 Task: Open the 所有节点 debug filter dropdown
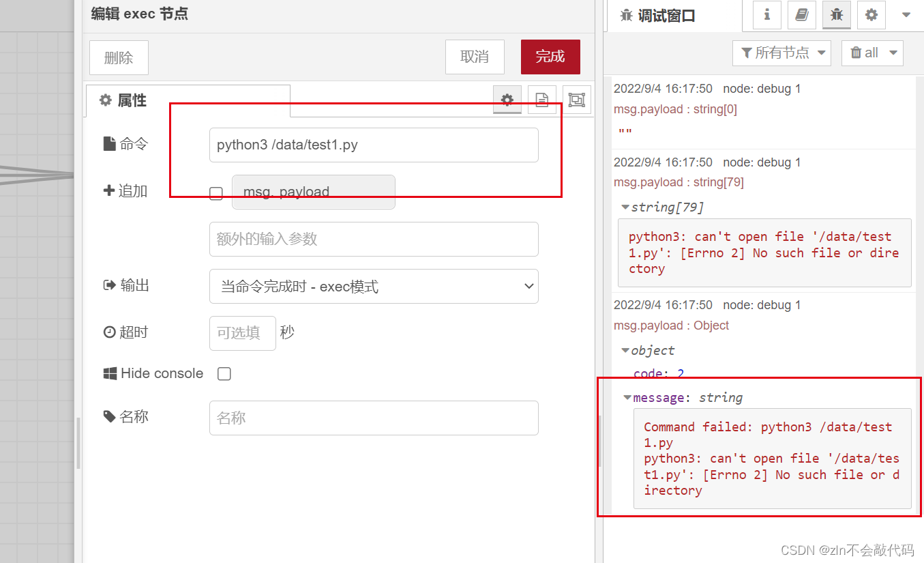click(781, 53)
